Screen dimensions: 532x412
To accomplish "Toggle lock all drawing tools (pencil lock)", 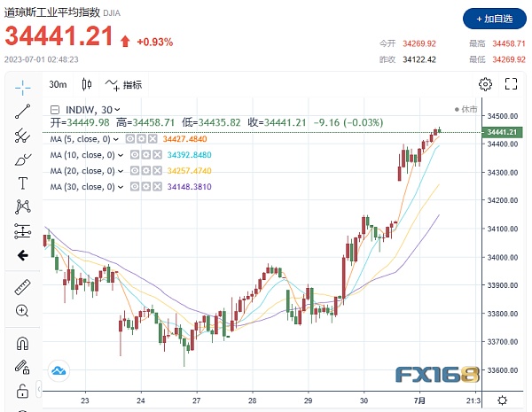I will 22,367.
